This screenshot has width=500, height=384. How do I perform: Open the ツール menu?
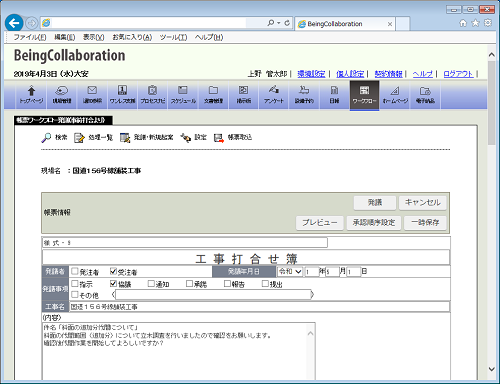(x=173, y=37)
